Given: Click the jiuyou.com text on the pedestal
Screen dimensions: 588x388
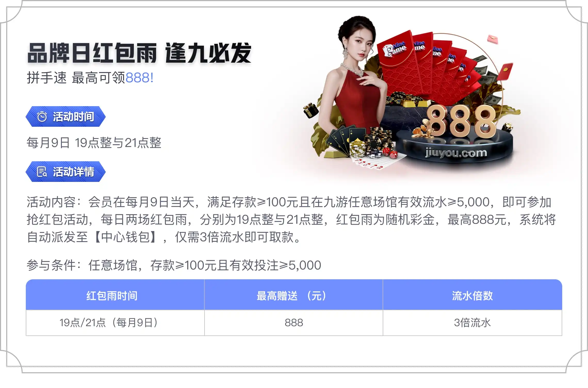Looking at the screenshot, I should tap(456, 153).
